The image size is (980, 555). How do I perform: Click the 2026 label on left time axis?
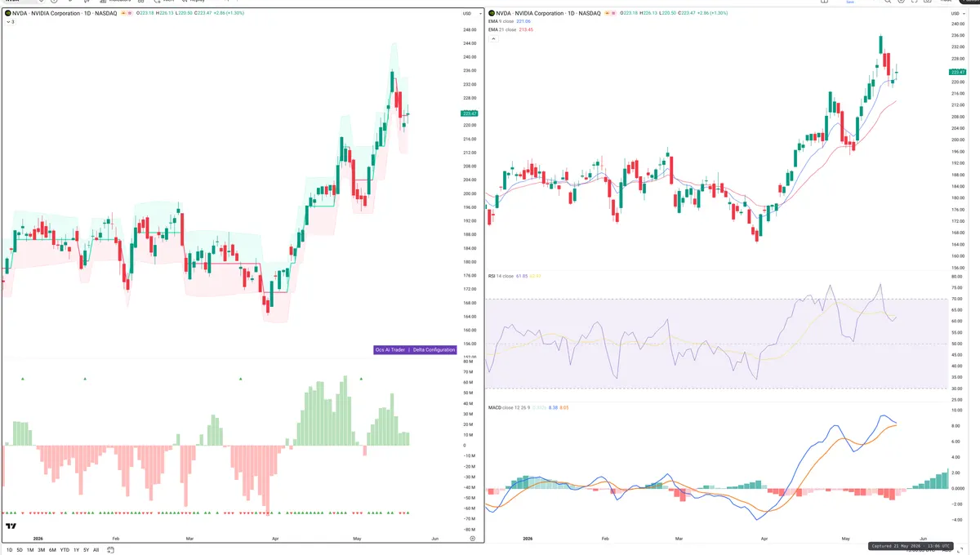point(38,539)
